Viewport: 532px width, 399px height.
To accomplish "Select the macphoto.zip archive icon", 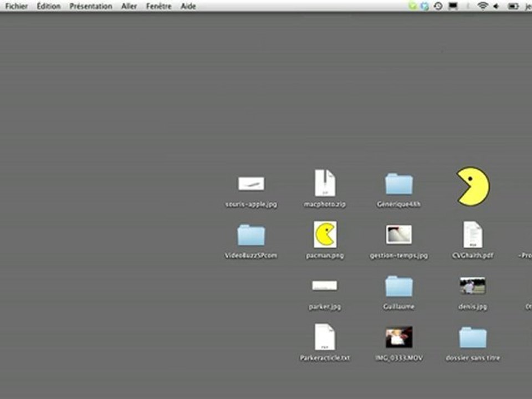I will click(325, 183).
